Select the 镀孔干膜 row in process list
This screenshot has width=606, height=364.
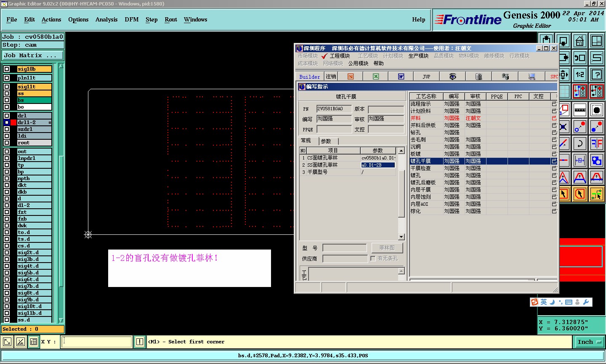484,161
